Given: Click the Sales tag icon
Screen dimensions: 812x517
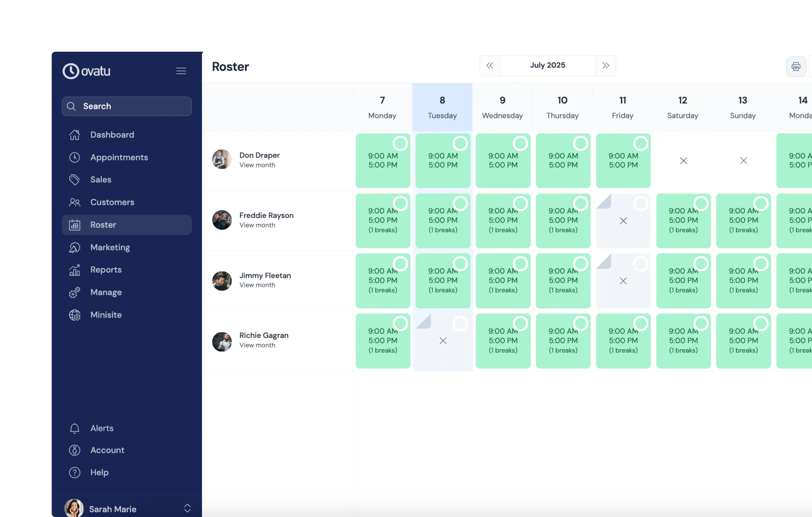Looking at the screenshot, I should click(x=75, y=179).
